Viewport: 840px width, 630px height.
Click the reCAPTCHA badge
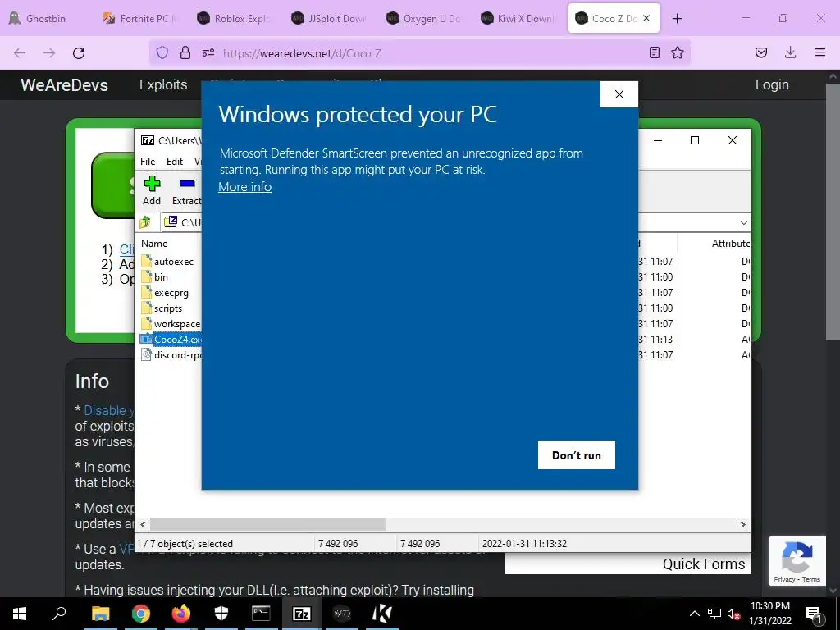pos(797,561)
